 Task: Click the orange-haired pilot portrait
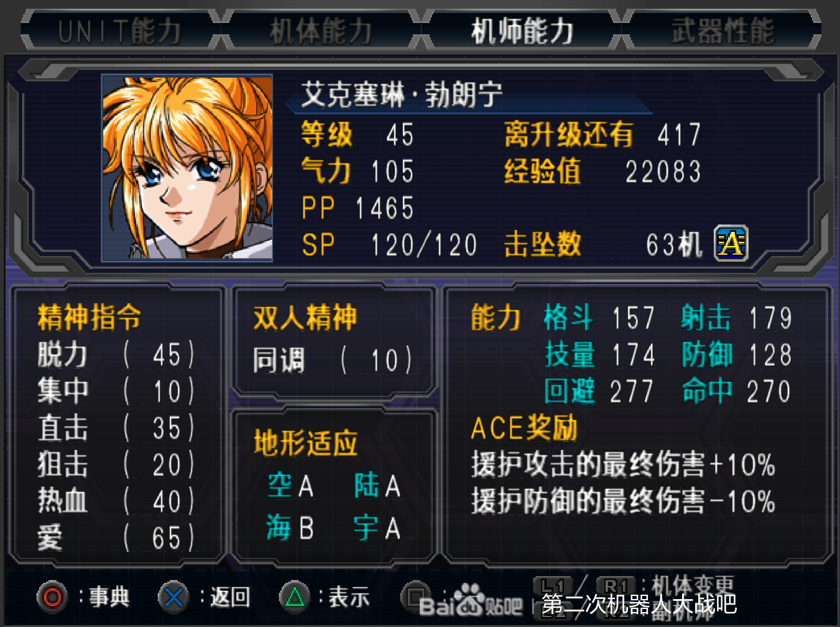[187, 168]
